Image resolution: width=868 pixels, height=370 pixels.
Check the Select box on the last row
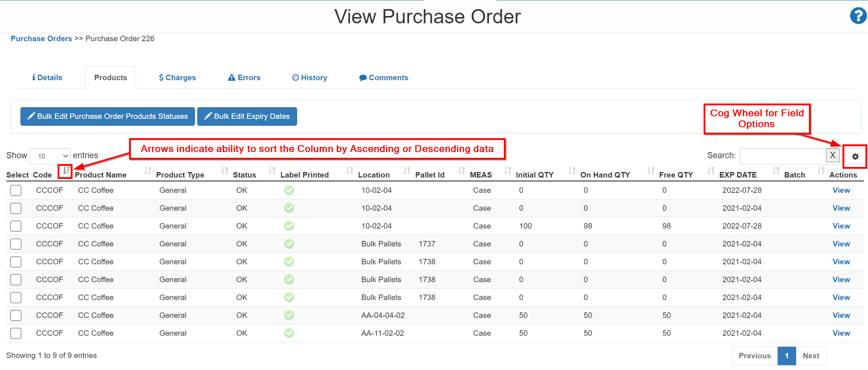pos(16,333)
